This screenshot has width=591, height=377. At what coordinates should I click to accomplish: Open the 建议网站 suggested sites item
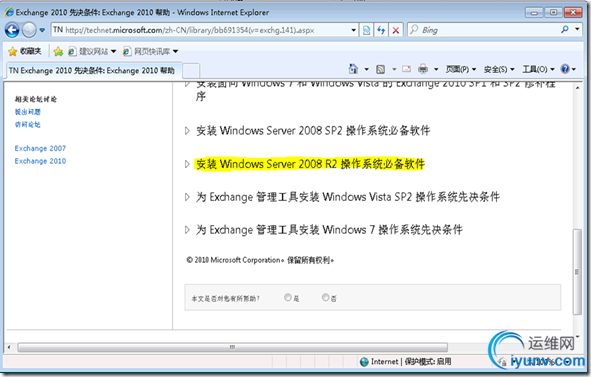[x=92, y=51]
